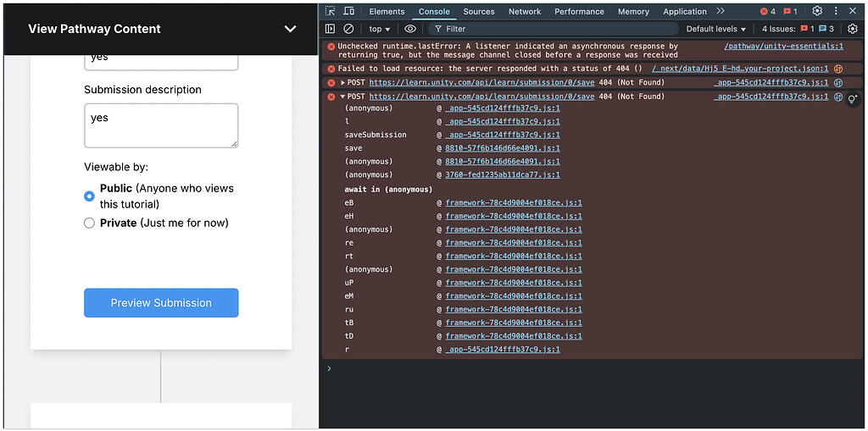Toggle the device toolbar icon
This screenshot has height=431, width=868.
pos(348,11)
